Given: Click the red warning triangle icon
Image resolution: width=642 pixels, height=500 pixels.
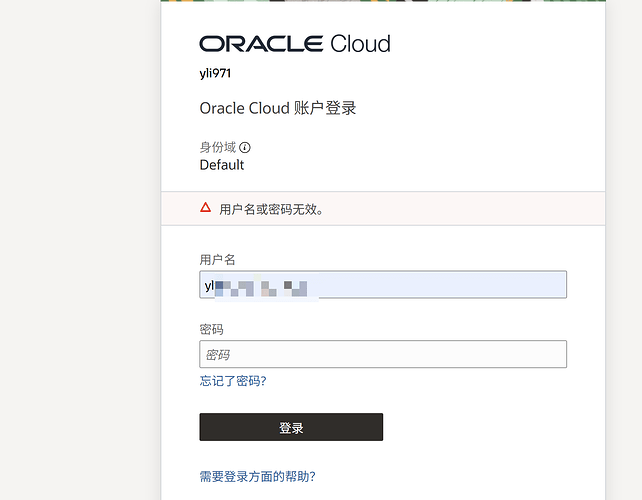Looking at the screenshot, I should tap(206, 208).
